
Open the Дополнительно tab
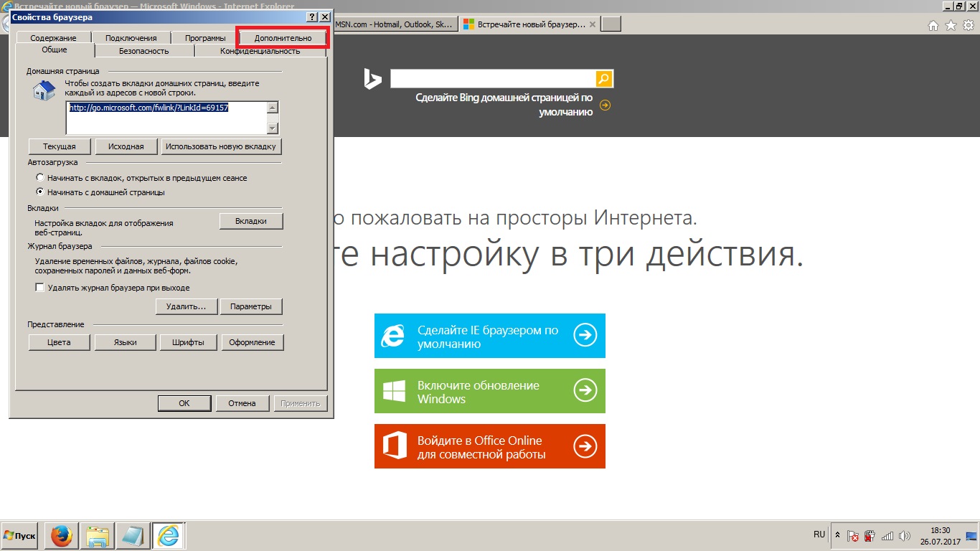(x=283, y=38)
